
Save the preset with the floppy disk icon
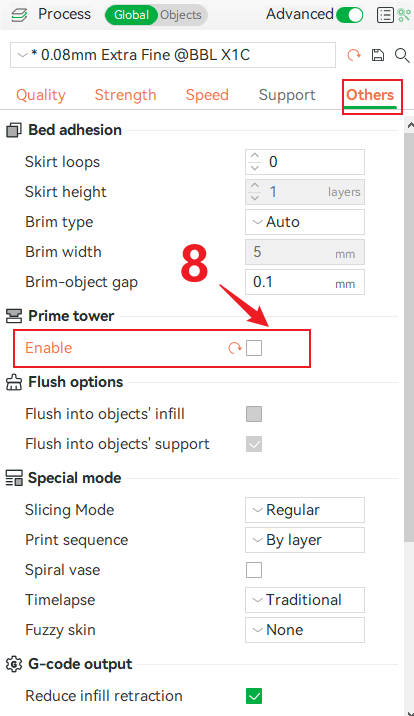[x=377, y=55]
